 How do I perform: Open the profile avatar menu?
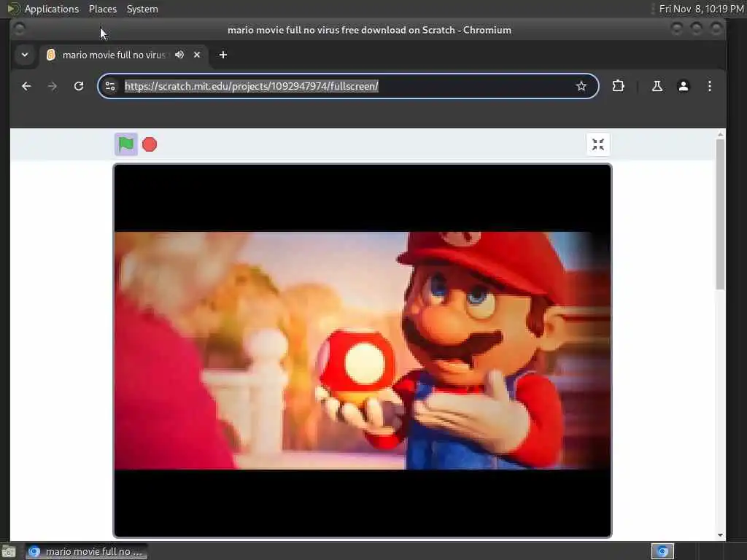(x=683, y=86)
